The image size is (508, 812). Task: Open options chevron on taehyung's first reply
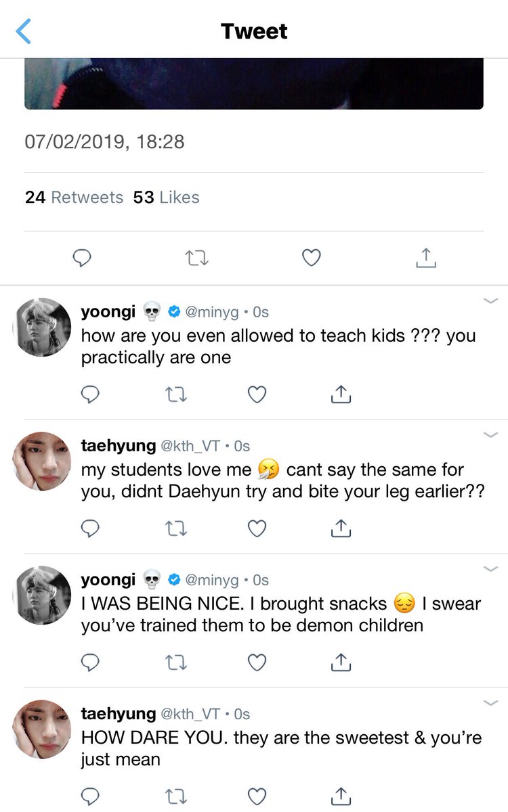(x=490, y=435)
